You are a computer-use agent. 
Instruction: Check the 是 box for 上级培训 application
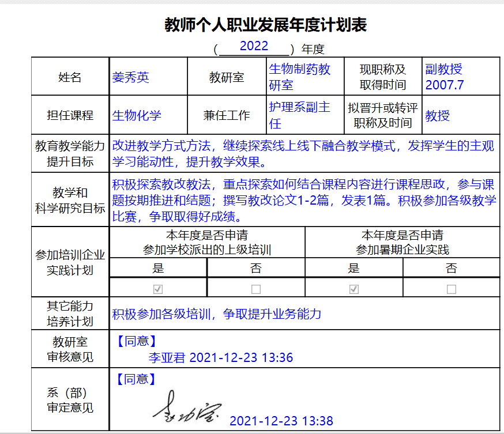tap(158, 289)
